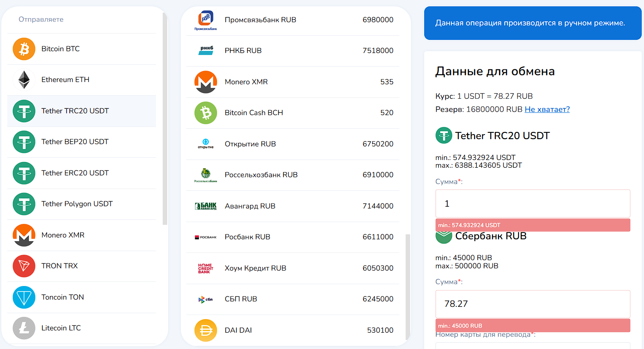Click the max.: 6388.143605 USDT limit text
The image size is (644, 349).
(479, 165)
